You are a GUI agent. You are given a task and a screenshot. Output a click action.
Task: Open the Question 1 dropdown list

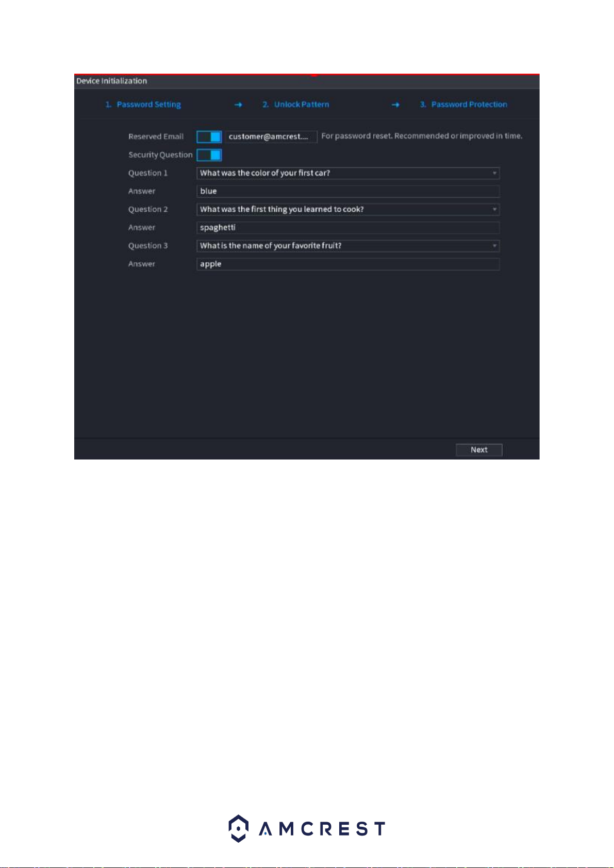pos(348,173)
